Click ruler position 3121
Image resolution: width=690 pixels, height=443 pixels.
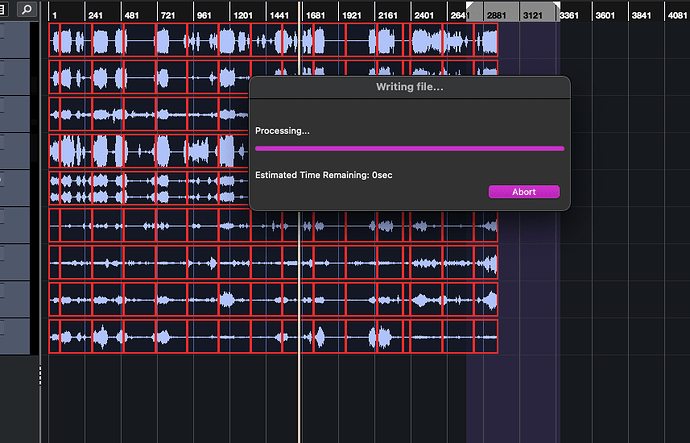coord(532,15)
